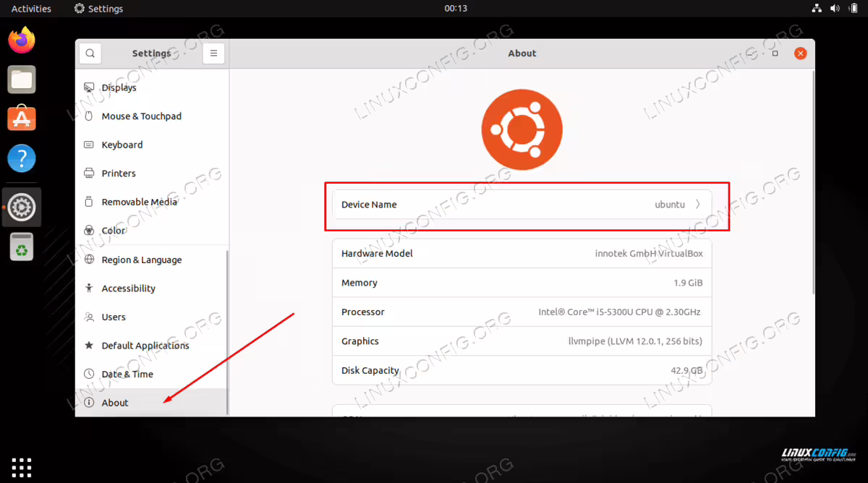This screenshot has width=868, height=483.
Task: Open Printers settings
Action: tap(150, 174)
